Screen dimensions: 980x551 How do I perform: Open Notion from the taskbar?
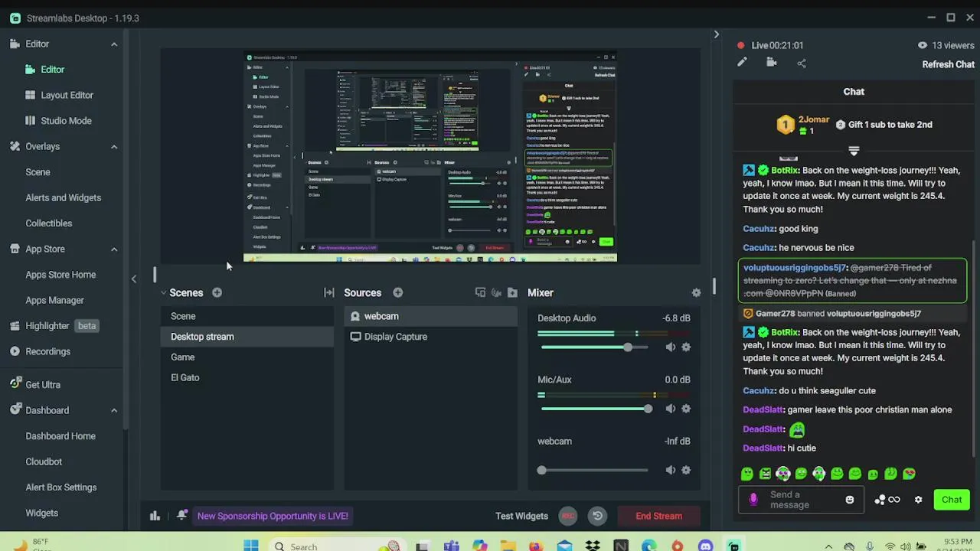pos(621,546)
